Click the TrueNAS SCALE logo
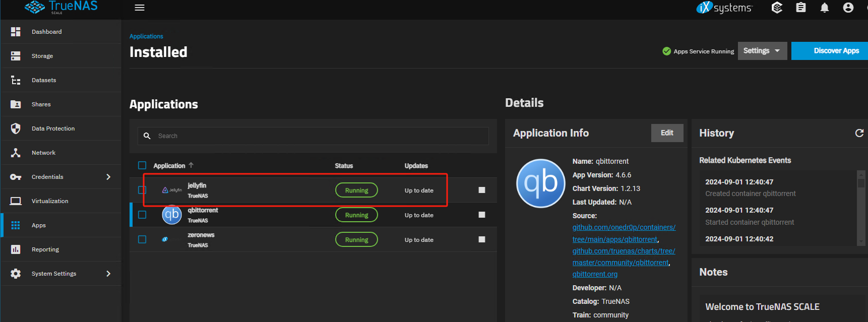 click(x=61, y=7)
